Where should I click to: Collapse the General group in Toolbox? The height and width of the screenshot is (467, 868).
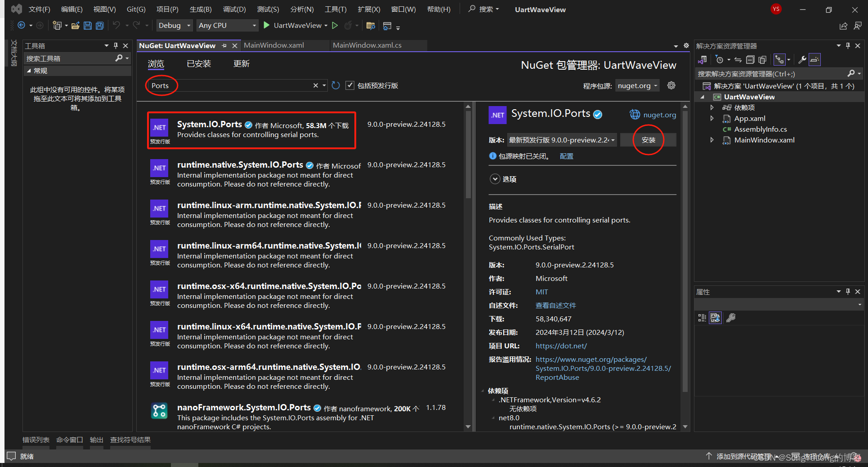point(29,71)
